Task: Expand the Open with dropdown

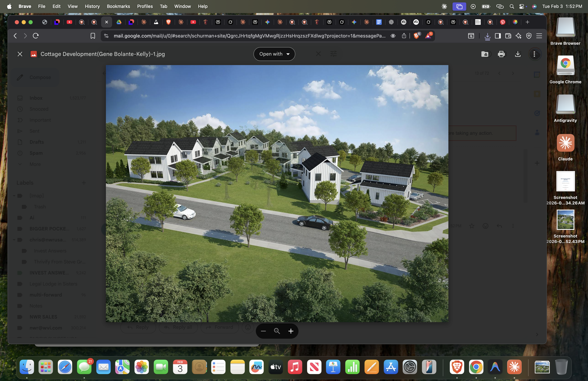Action: tap(274, 54)
